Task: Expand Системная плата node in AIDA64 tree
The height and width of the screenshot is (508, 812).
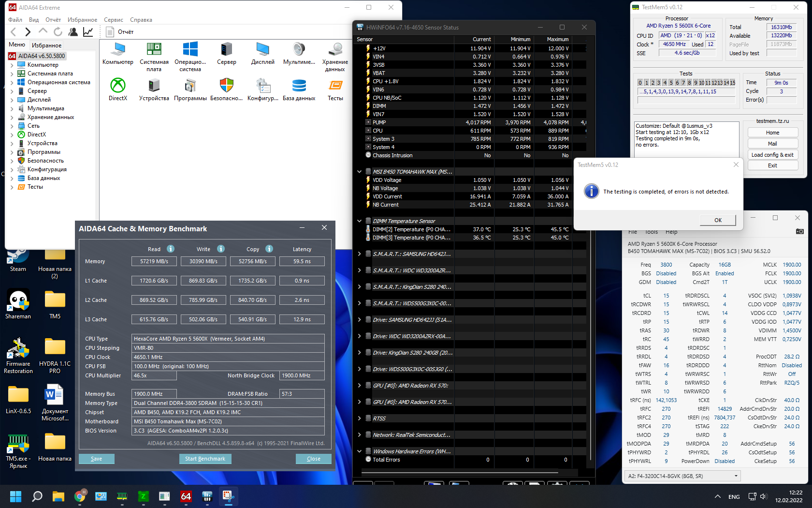Action: (x=12, y=74)
